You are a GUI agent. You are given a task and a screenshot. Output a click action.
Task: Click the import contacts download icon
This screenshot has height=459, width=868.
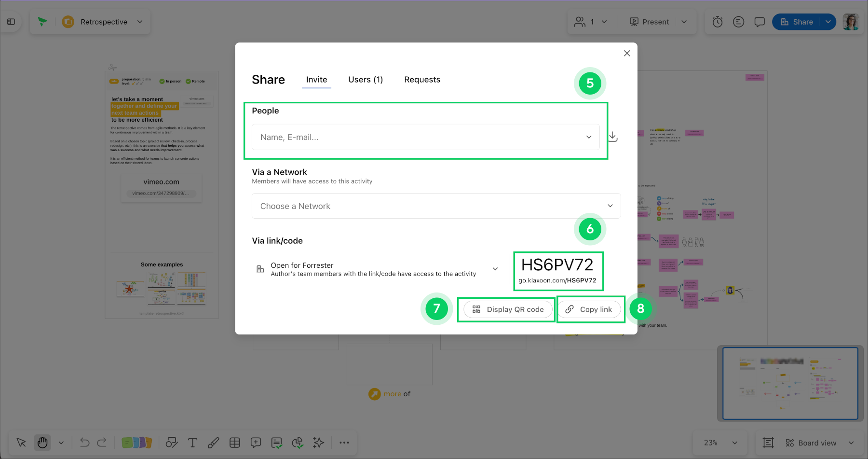coord(612,137)
